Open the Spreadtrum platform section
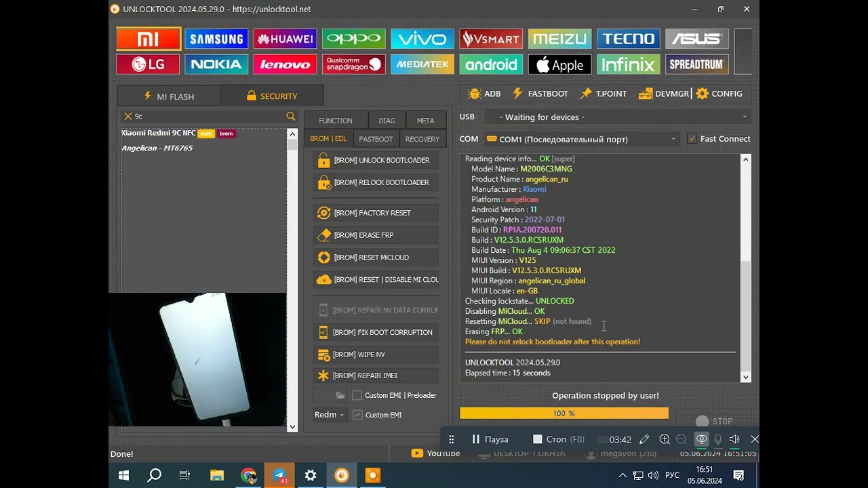Screen dimensions: 868x488 [x=697, y=64]
